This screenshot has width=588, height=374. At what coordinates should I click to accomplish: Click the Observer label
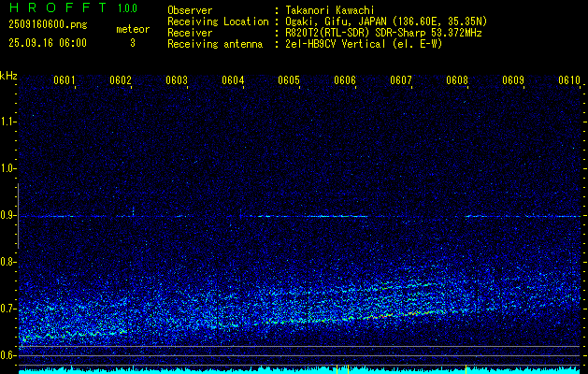point(190,10)
